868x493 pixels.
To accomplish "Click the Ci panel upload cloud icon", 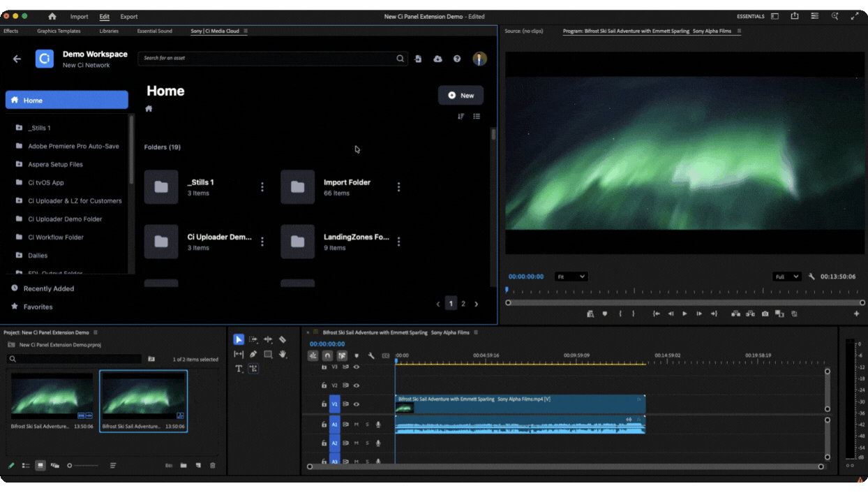I will [x=437, y=59].
